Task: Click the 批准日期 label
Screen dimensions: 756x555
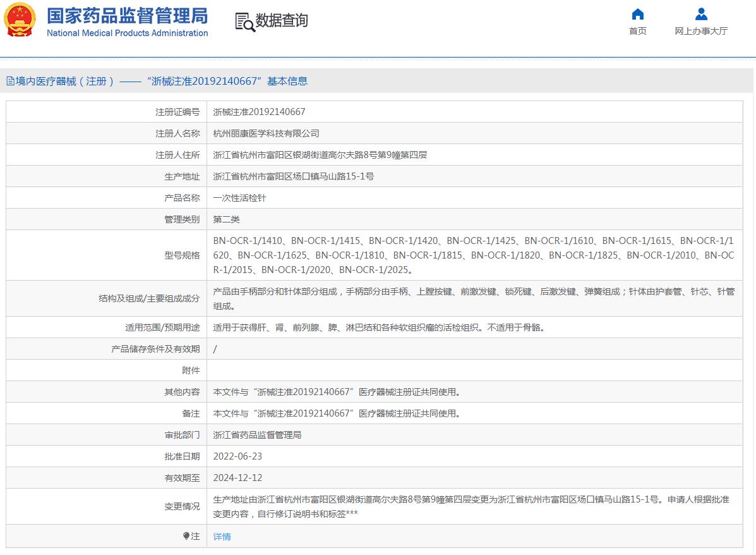Action: (x=182, y=456)
